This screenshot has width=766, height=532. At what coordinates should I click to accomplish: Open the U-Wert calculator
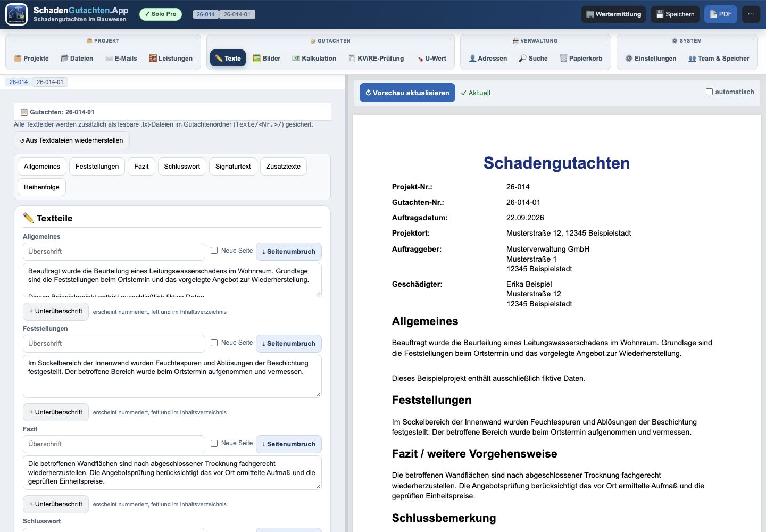click(431, 59)
